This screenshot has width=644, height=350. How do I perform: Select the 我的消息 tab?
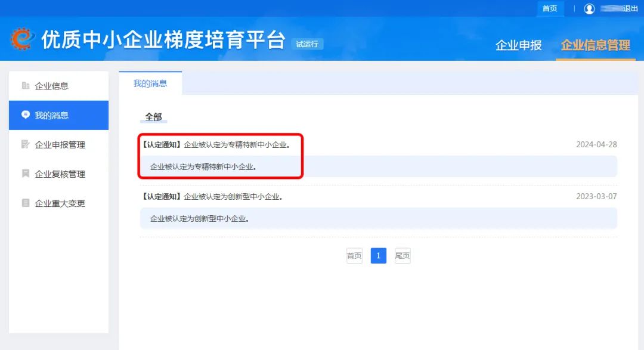(x=150, y=84)
